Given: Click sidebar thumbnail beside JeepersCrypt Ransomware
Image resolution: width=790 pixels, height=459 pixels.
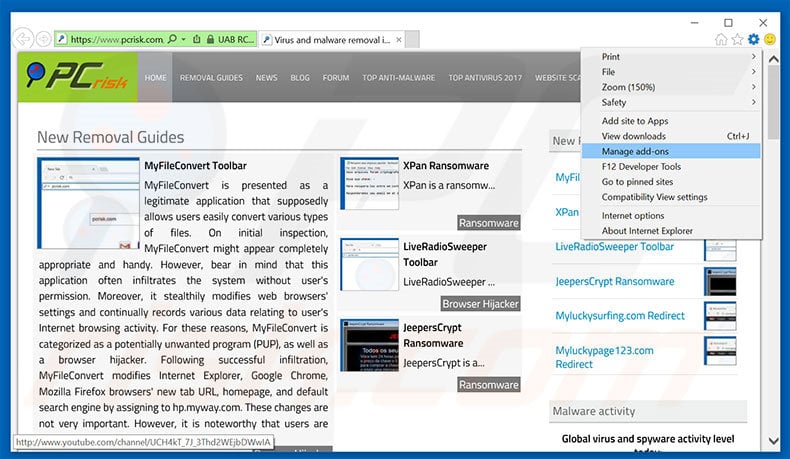Looking at the screenshot, I should (720, 281).
